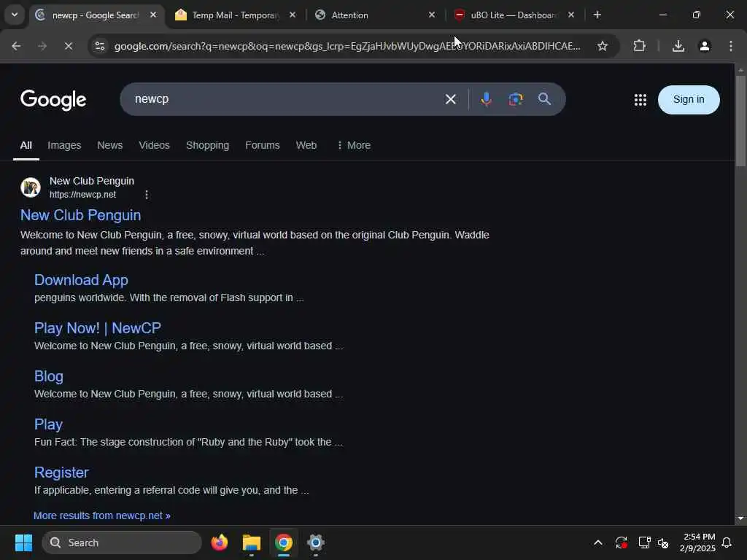Screen dimensions: 747x560
Task: Open the notifications bell icon
Action: (x=727, y=542)
